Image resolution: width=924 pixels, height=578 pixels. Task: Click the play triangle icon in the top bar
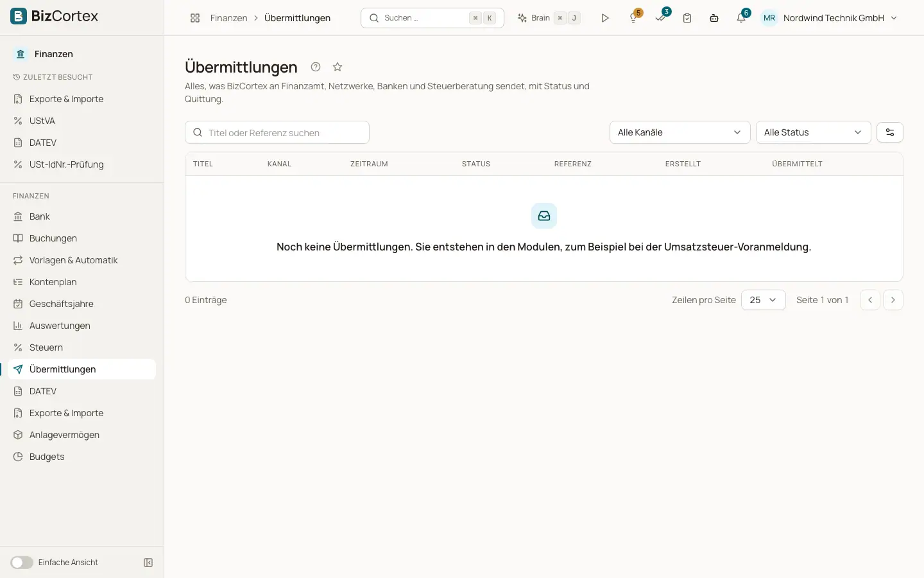coord(605,18)
